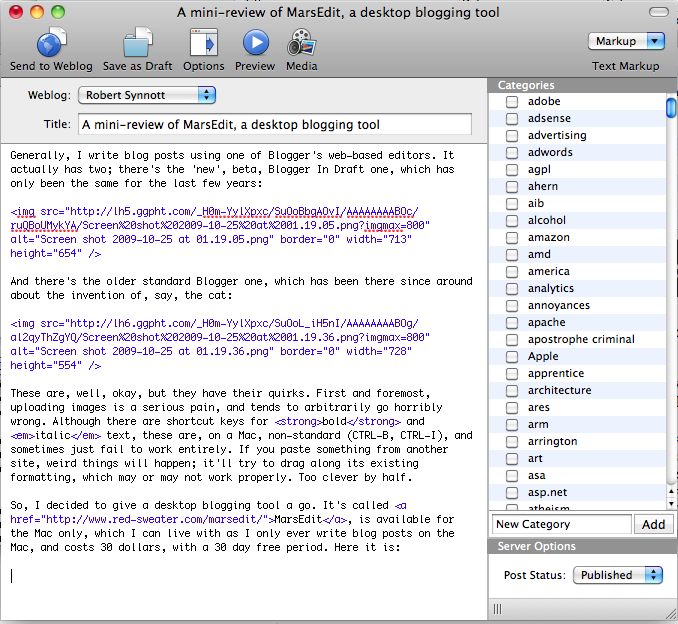Toggle the apache category checkbox
Viewport: 678px width, 624px height.
[x=512, y=323]
